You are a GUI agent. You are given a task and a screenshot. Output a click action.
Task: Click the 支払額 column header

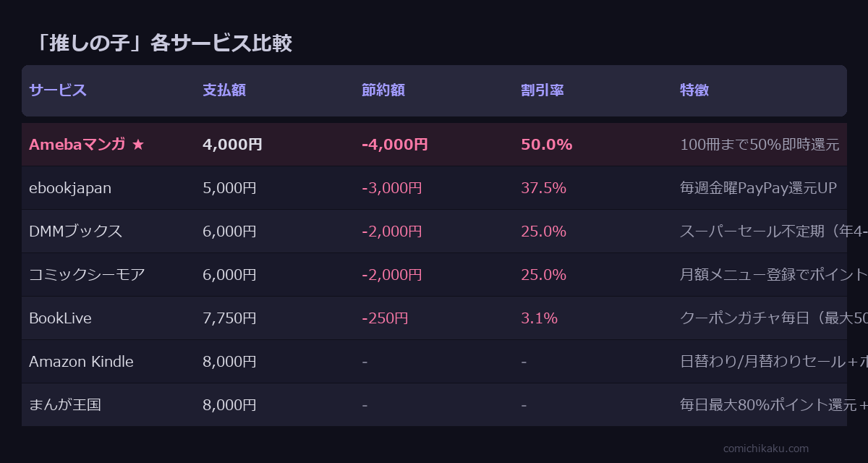(x=224, y=90)
